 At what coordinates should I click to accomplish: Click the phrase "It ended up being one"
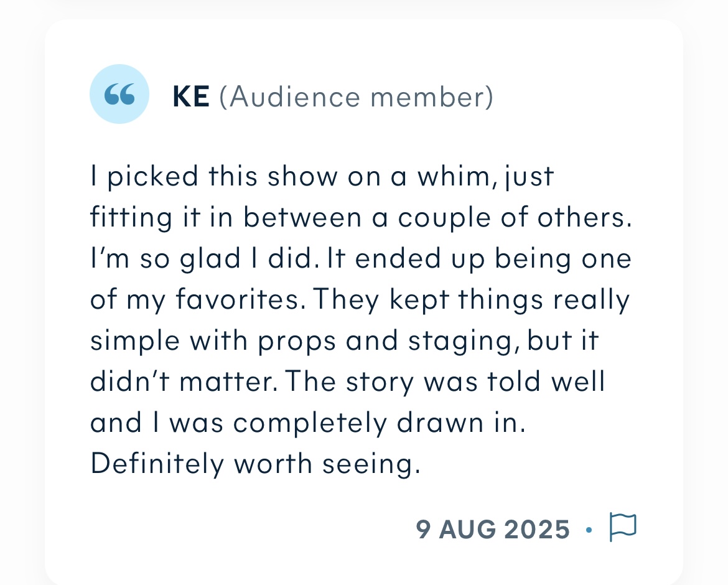tap(479, 259)
